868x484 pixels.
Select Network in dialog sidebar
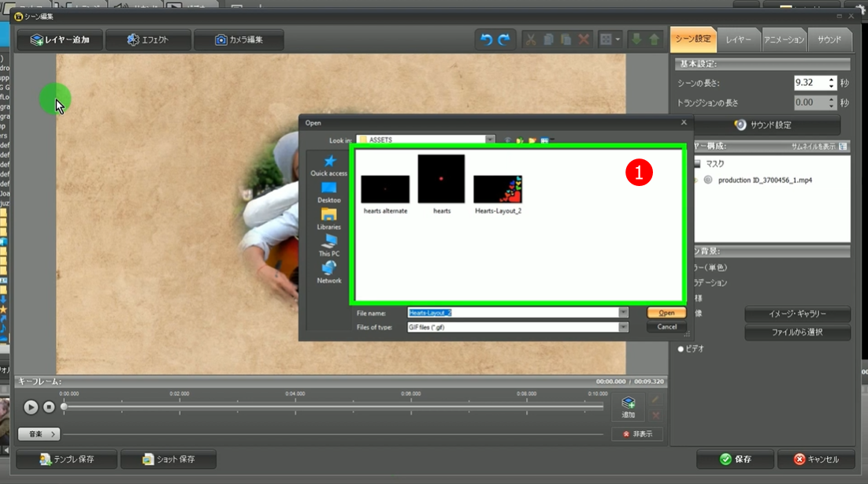(328, 273)
